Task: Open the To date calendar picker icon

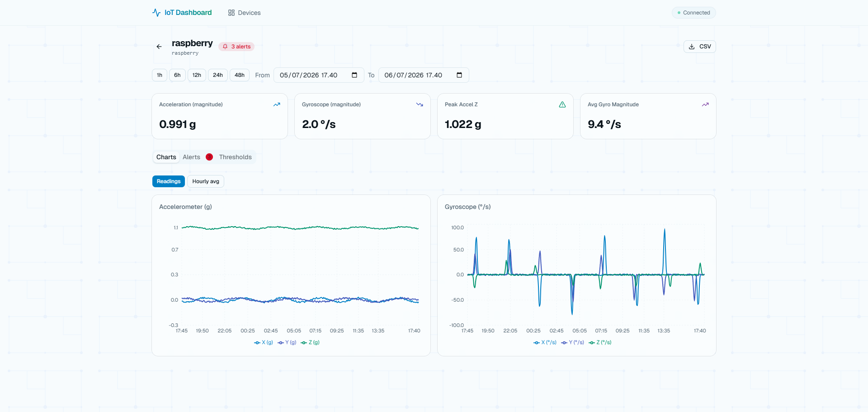Action: [x=459, y=75]
